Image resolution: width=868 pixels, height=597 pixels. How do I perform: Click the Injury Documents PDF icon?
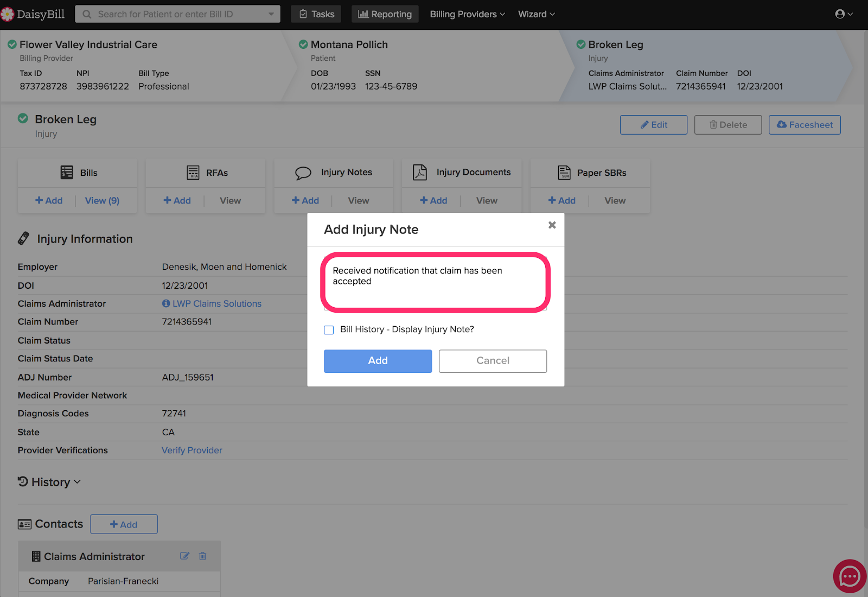point(420,172)
